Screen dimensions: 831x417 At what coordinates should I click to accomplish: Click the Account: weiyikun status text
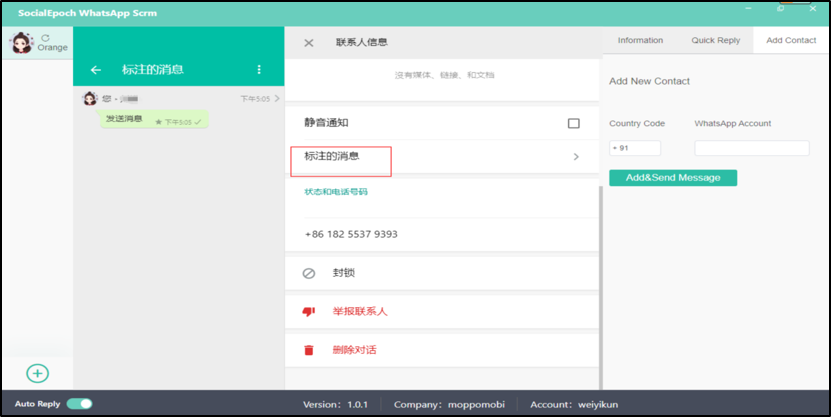[574, 404]
